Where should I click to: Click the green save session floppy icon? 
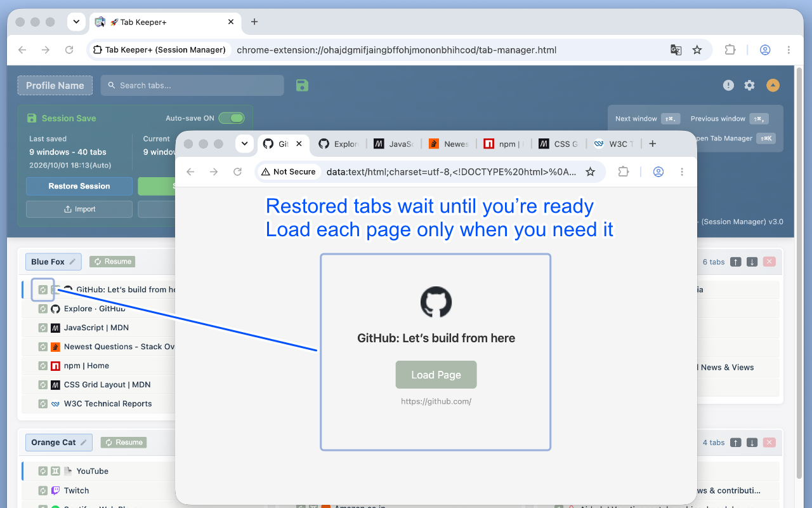(x=302, y=85)
